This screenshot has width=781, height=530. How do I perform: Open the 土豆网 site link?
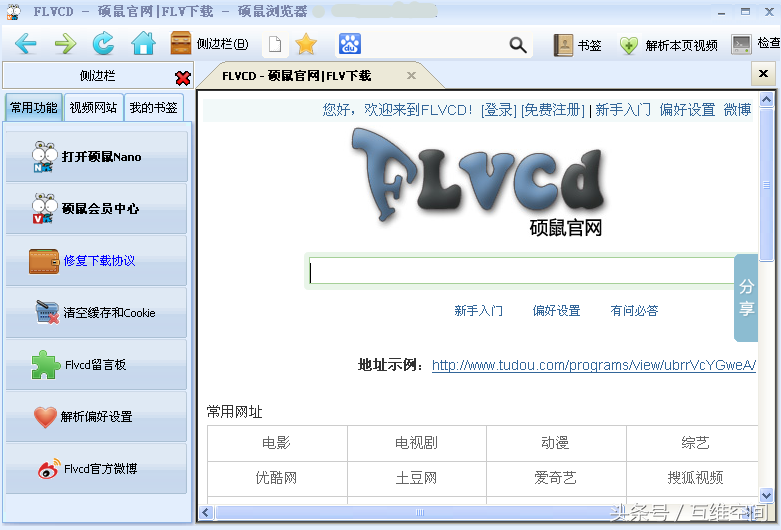pyautogui.click(x=416, y=478)
